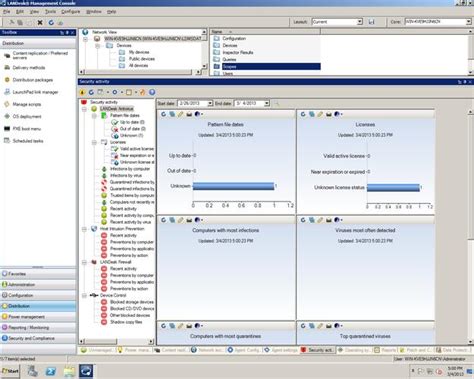This screenshot has width=474, height=379.
Task: Click the pencil edit icon on Pattern file dates panel
Action: point(181,114)
